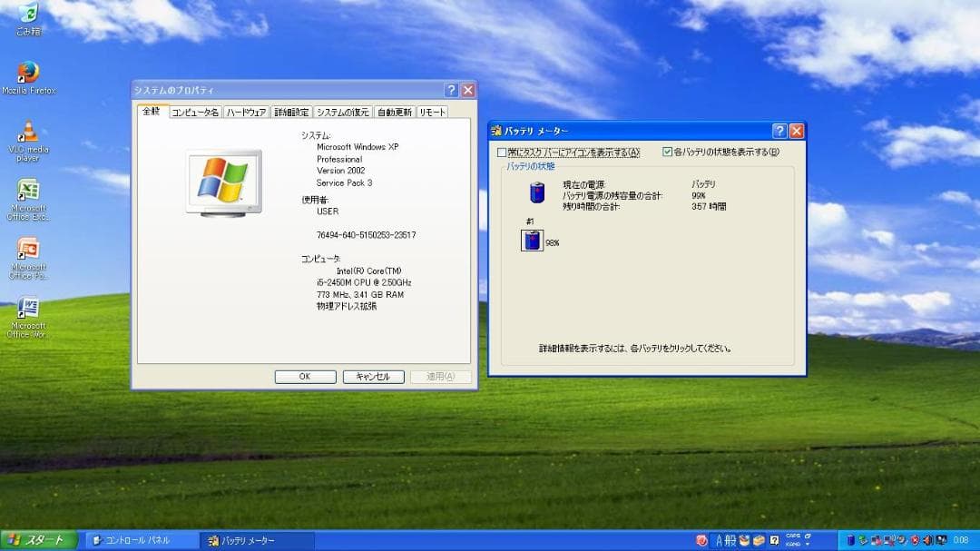Switch to バッテリ メーター taskbar button
Image resolution: width=980 pixels, height=551 pixels.
[x=258, y=540]
